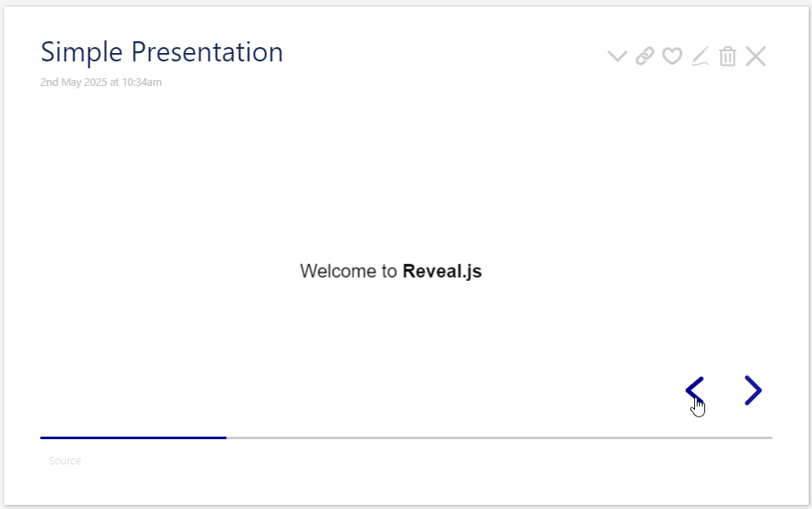Click the slide progress bar
The width and height of the screenshot is (812, 509).
coord(406,437)
